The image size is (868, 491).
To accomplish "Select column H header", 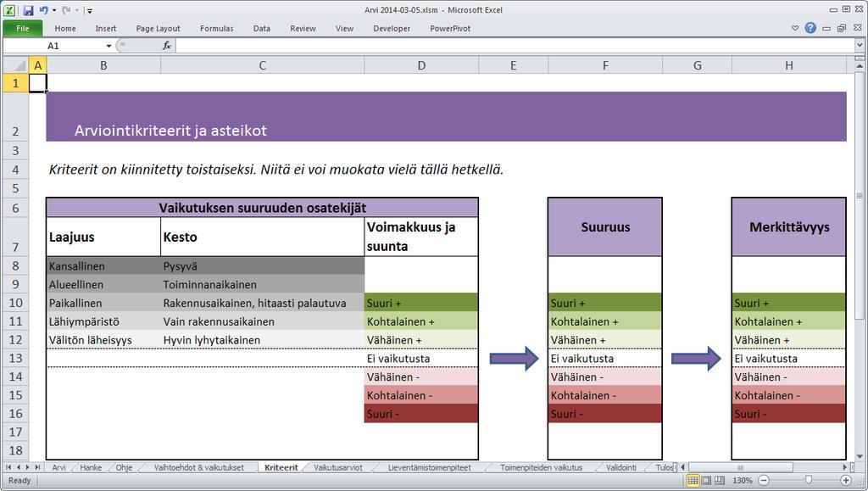I will tap(789, 65).
